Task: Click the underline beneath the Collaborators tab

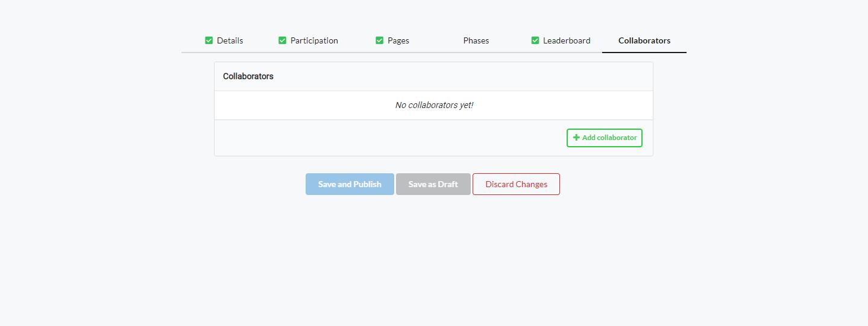Action: (x=644, y=53)
